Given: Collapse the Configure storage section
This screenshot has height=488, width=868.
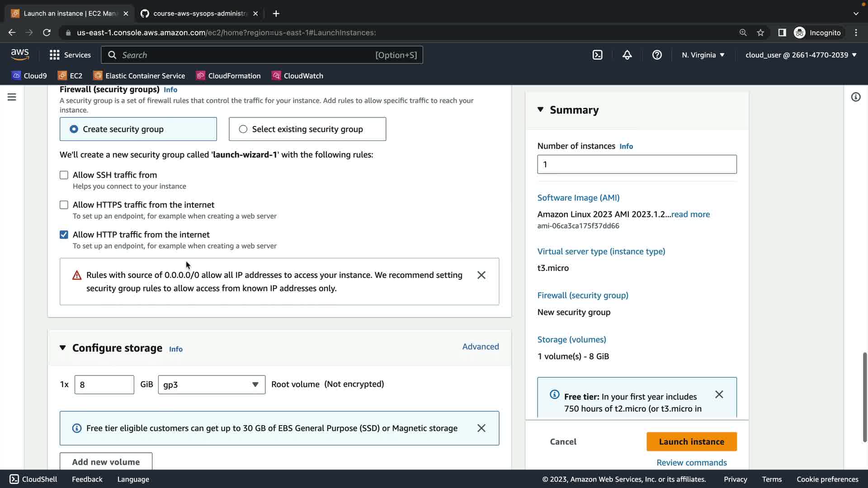Looking at the screenshot, I should point(63,347).
